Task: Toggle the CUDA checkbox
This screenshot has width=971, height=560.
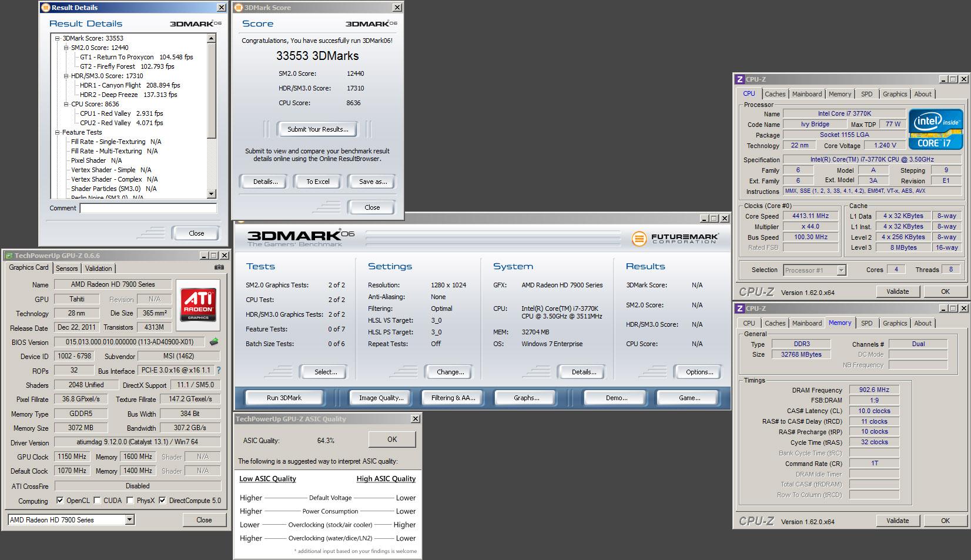Action: (x=97, y=501)
